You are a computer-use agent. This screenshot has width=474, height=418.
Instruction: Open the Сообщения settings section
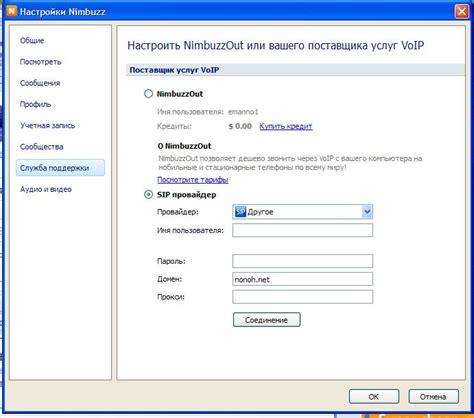click(x=40, y=83)
